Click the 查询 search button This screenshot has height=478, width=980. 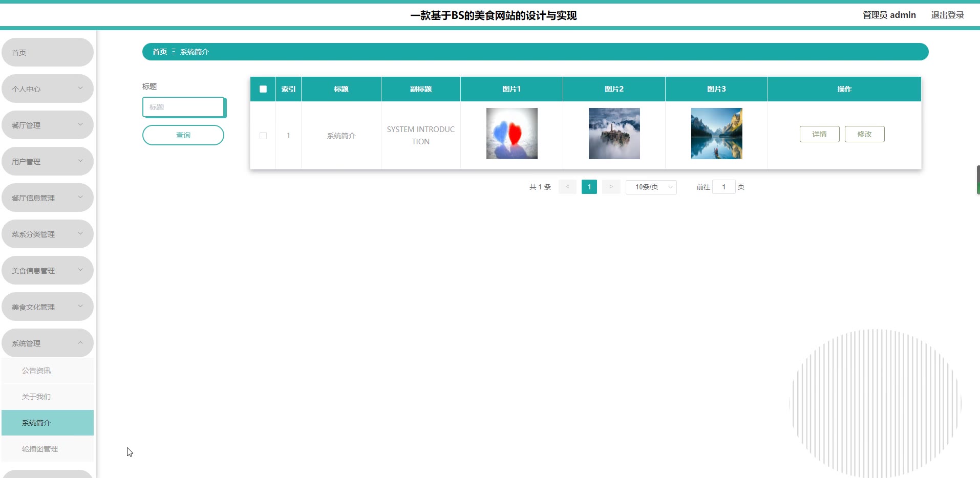[x=183, y=135]
